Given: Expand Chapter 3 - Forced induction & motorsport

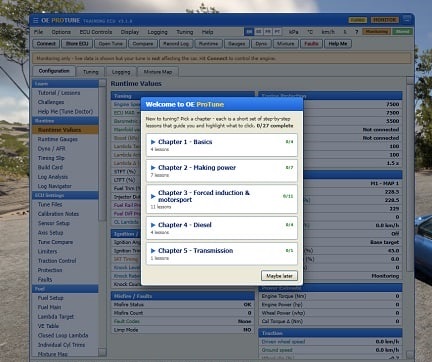Looking at the screenshot, I should 222,199.
